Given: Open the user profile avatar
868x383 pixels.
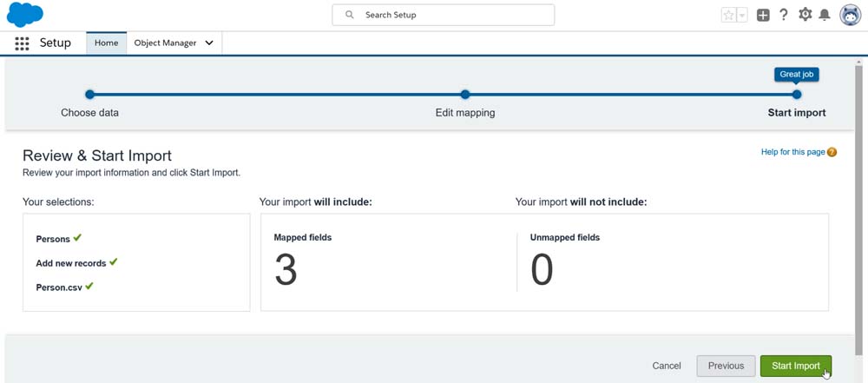Looking at the screenshot, I should [x=850, y=15].
